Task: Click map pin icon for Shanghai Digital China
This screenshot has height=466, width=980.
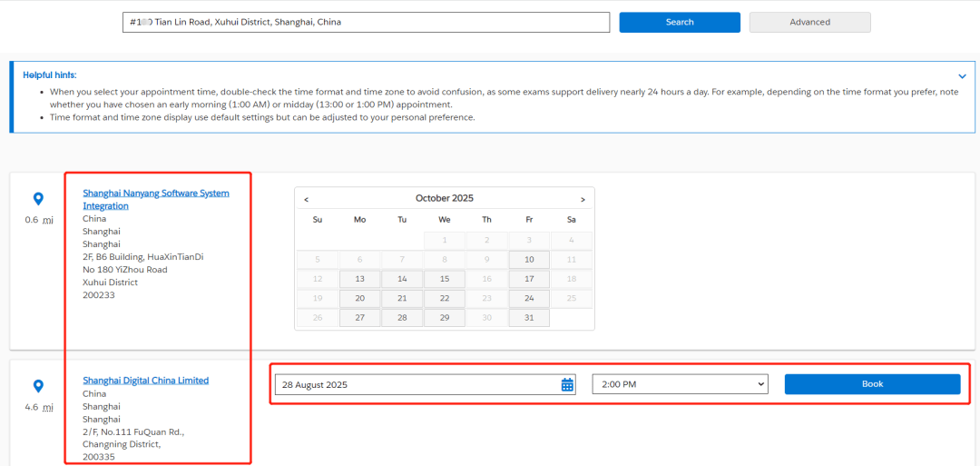Action: 38,386
